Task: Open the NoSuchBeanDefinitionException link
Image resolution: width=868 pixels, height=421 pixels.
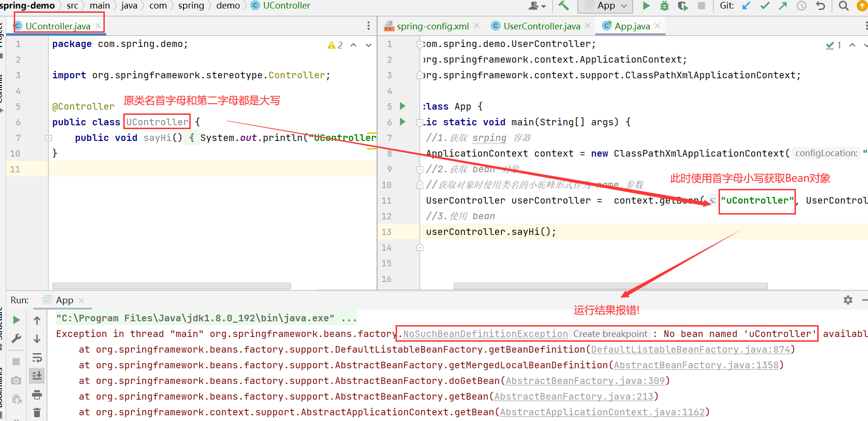Action: (485, 334)
